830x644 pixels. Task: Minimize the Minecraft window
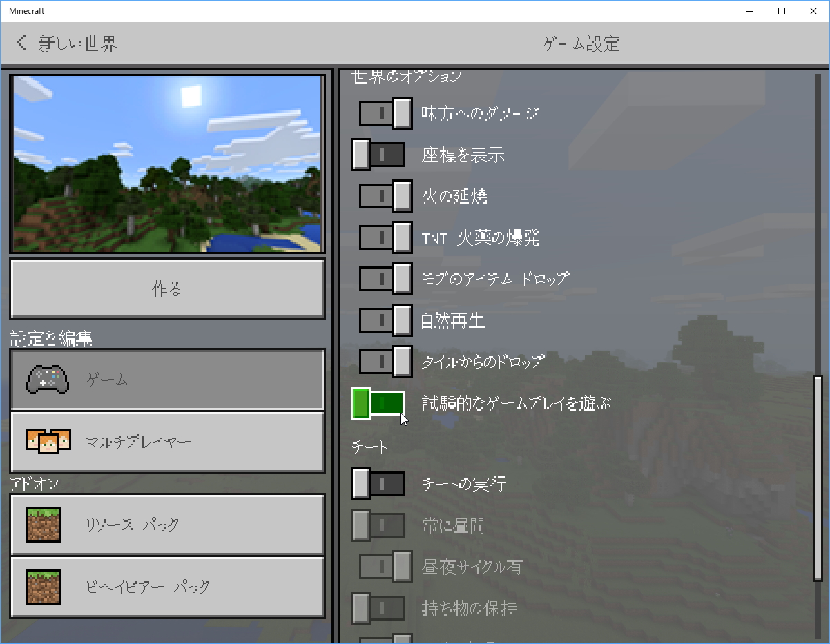click(x=750, y=10)
